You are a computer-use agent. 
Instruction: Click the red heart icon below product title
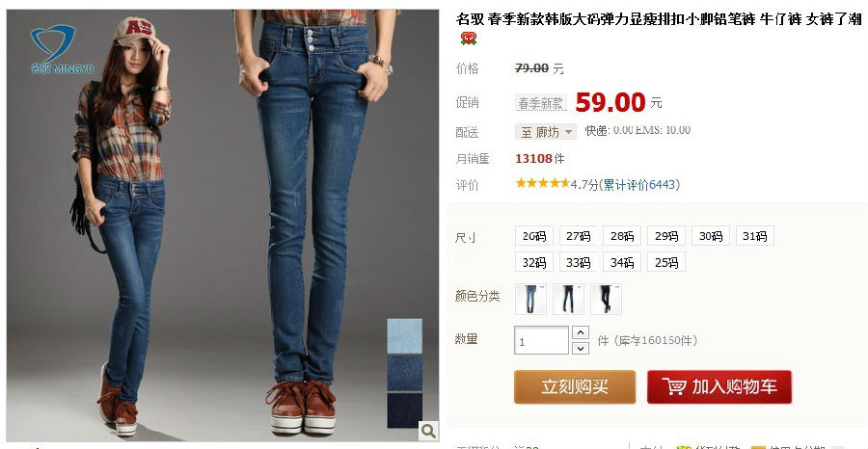(469, 39)
